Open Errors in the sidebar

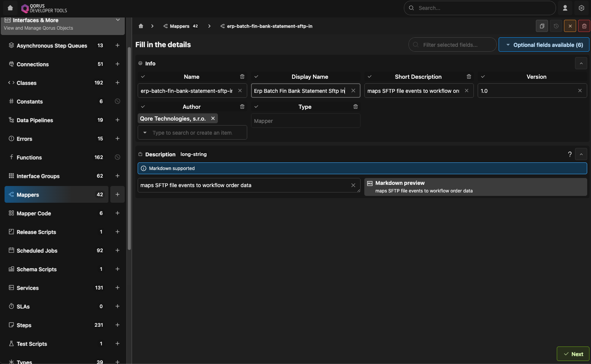tap(56, 138)
